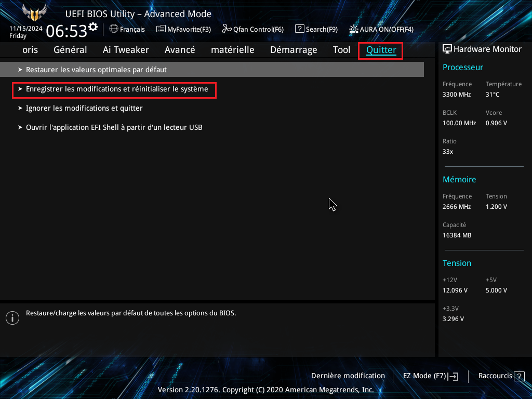This screenshot has height=399, width=532.
Task: Click arrow beside Restaurer les valeurs optimales
Action: [x=20, y=70]
